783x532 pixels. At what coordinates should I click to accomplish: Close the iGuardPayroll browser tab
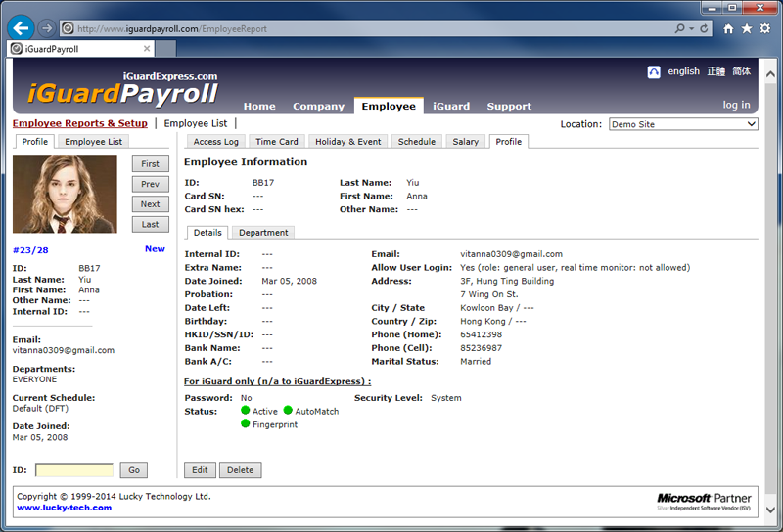point(147,49)
